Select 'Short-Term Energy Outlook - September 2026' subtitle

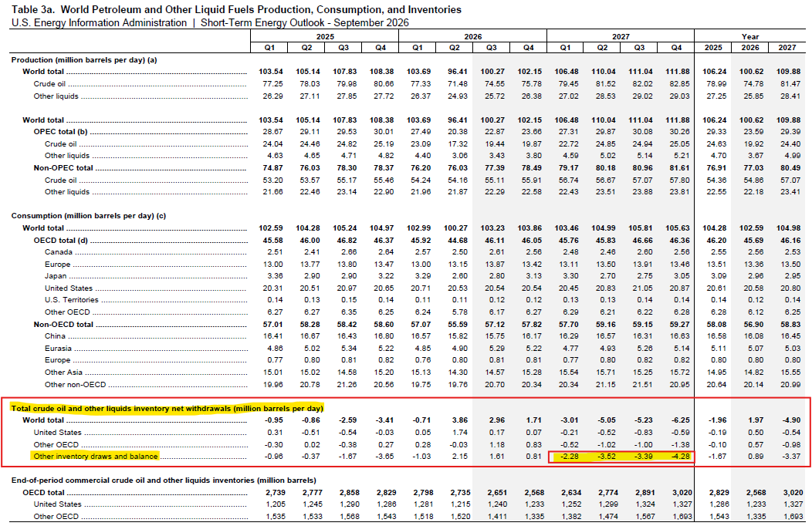point(304,23)
